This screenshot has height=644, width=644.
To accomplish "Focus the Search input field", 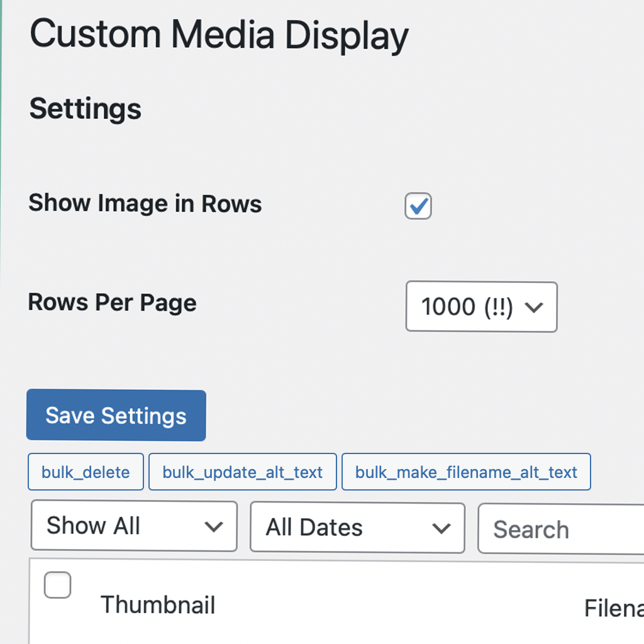I will (561, 530).
